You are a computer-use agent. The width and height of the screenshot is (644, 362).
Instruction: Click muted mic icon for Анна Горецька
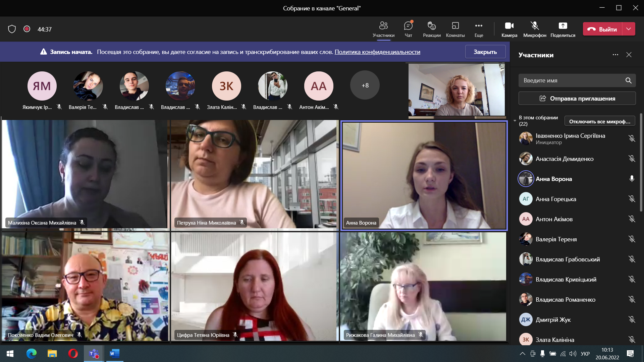coord(632,199)
